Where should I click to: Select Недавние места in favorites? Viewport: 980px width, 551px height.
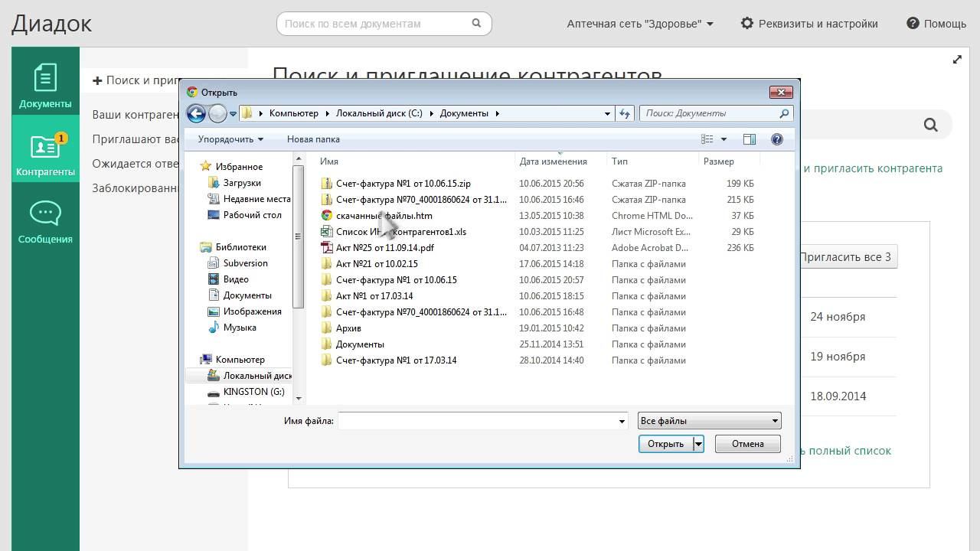tap(249, 199)
